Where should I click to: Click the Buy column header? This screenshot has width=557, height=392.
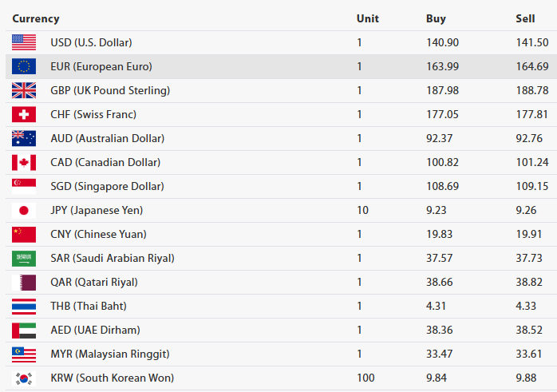pos(436,18)
